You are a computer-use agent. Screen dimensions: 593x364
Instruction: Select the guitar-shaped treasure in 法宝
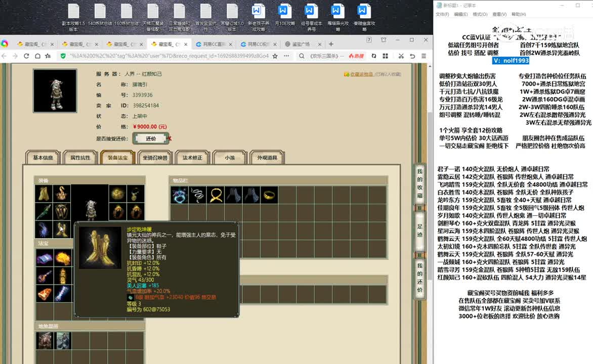[x=44, y=277]
